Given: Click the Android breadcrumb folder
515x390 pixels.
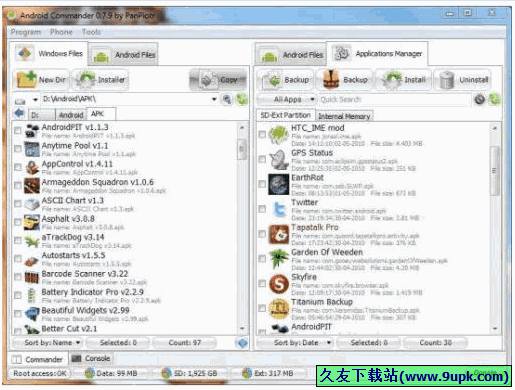Looking at the screenshot, I should (x=71, y=115).
